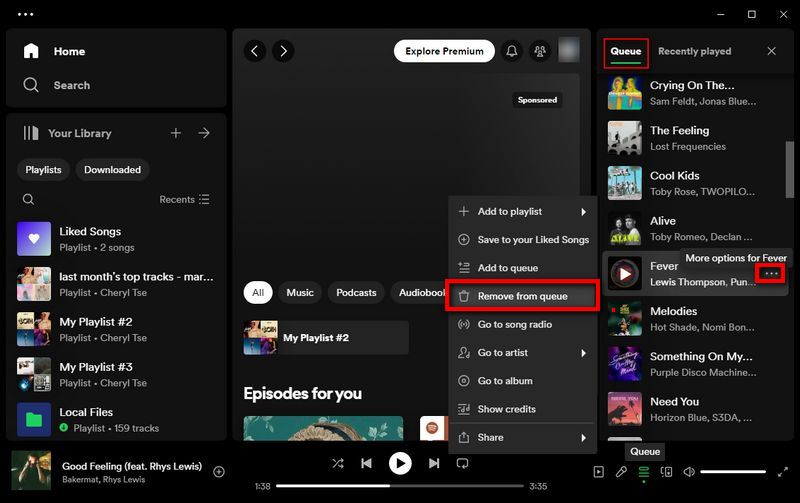Image resolution: width=800 pixels, height=503 pixels.
Task: Select All filter chip
Action: pos(258,293)
